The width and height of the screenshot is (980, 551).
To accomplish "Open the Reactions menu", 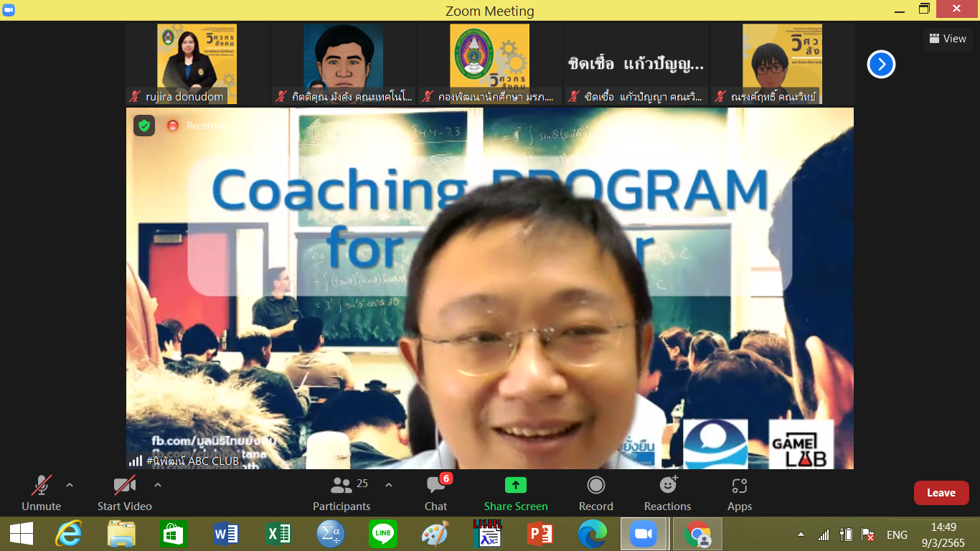I will (x=668, y=494).
